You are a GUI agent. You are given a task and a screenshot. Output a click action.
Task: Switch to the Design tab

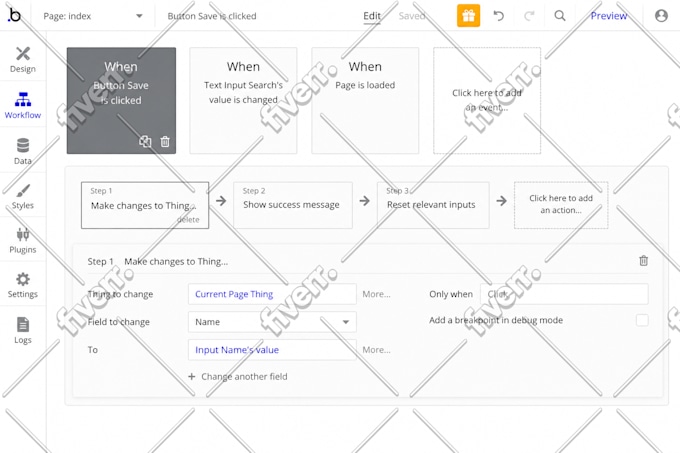tap(23, 60)
